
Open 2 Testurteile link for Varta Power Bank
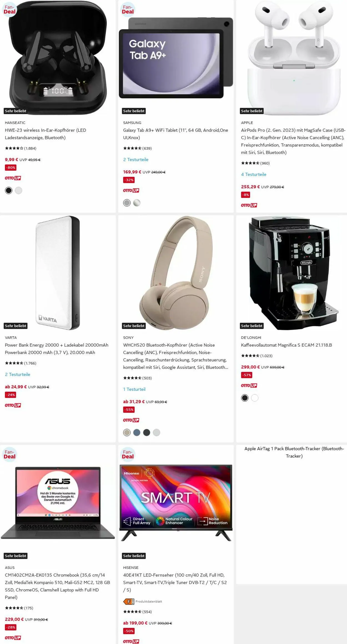(17, 374)
